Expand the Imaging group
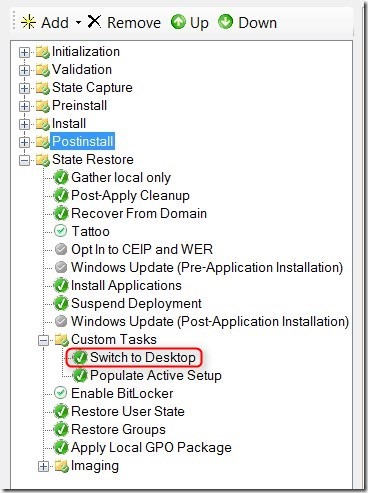 pos(43,466)
